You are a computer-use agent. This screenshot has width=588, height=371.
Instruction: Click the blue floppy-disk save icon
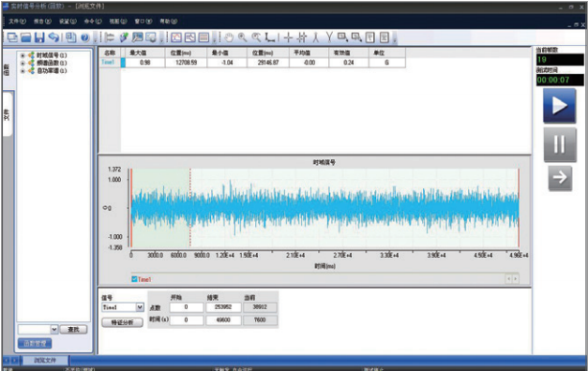click(x=39, y=37)
